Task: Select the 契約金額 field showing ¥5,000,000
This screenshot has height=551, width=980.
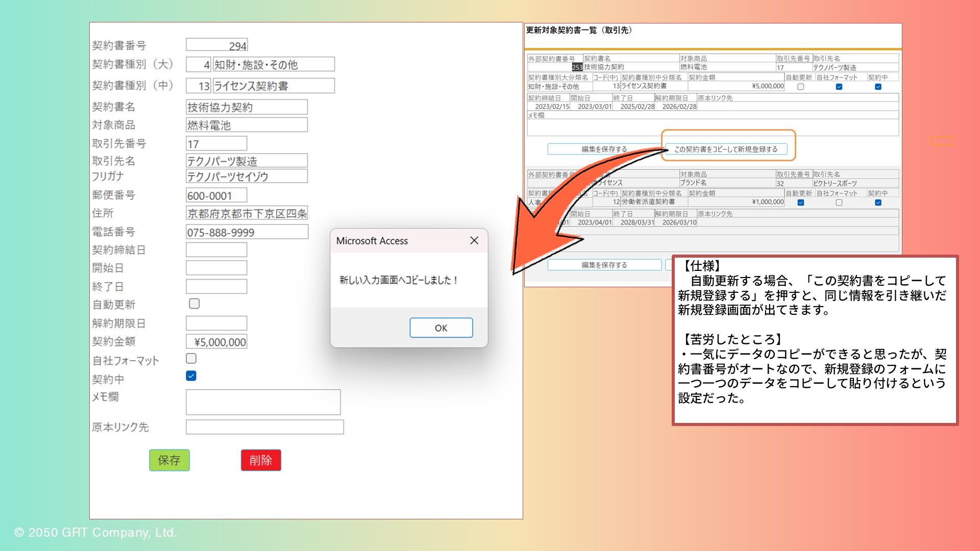Action: pos(216,342)
